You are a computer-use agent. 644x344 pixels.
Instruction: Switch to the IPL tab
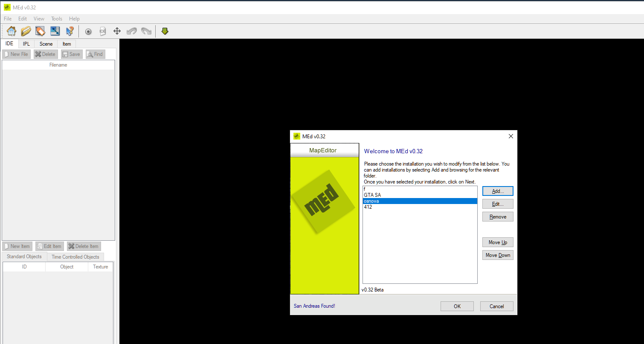(x=26, y=44)
